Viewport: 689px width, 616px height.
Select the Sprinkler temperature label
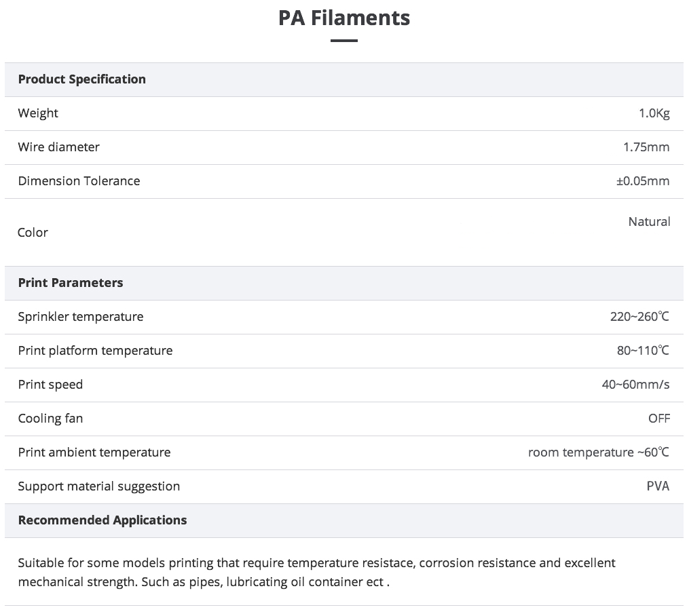click(81, 317)
